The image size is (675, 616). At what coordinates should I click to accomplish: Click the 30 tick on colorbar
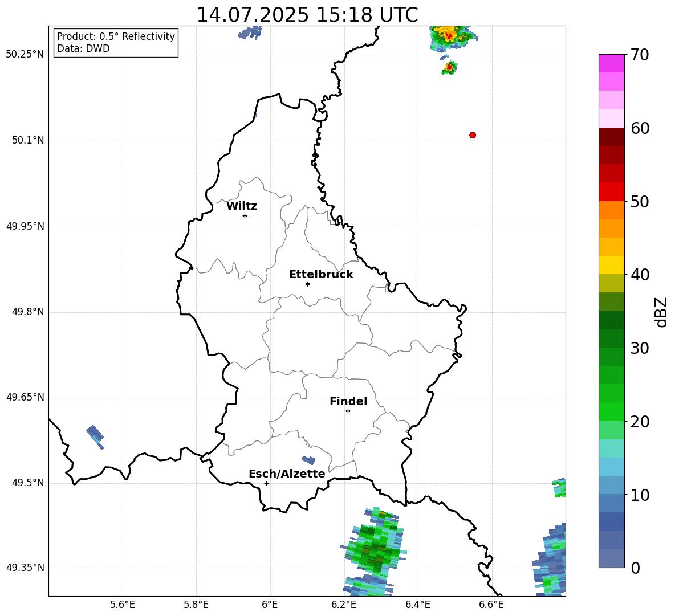(x=640, y=348)
